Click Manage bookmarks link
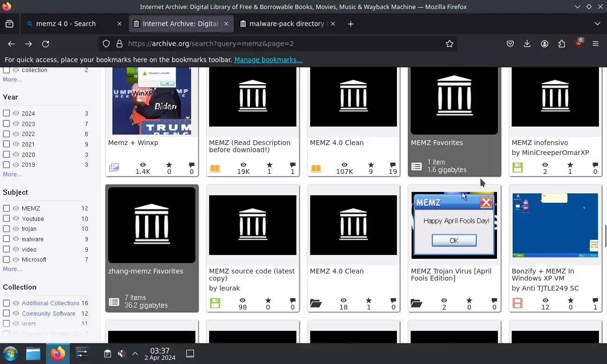 pyautogui.click(x=268, y=60)
